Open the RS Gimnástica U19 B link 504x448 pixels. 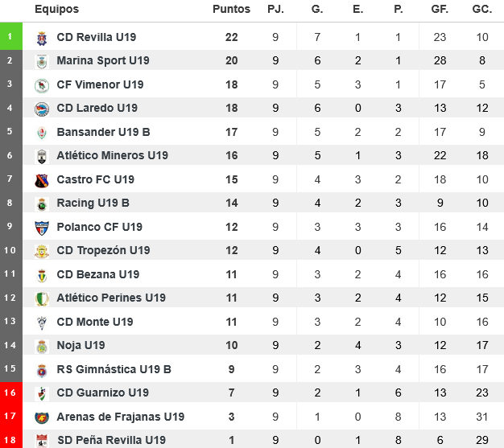click(x=114, y=369)
